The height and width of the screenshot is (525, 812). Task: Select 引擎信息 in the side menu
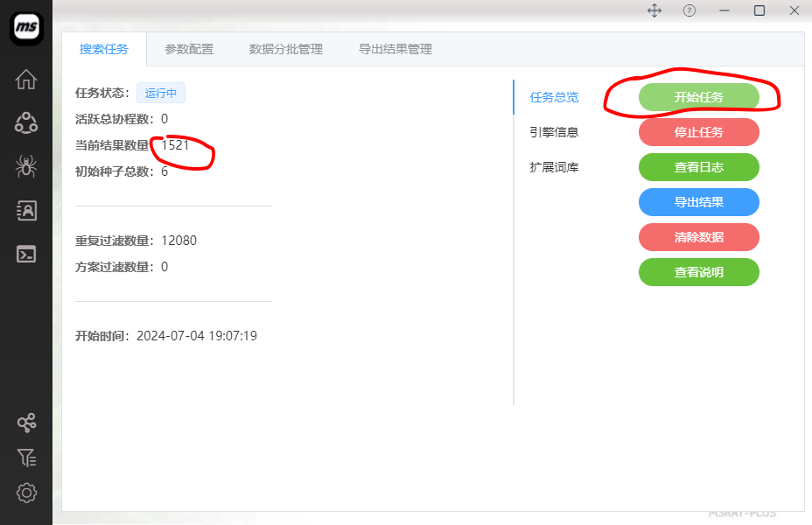click(554, 132)
